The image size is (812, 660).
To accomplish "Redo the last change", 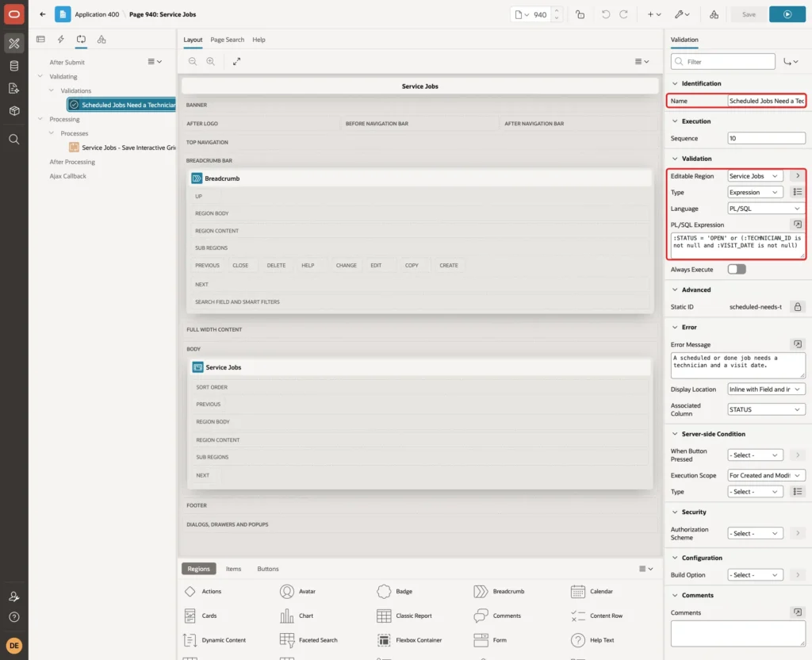I will [x=623, y=14].
